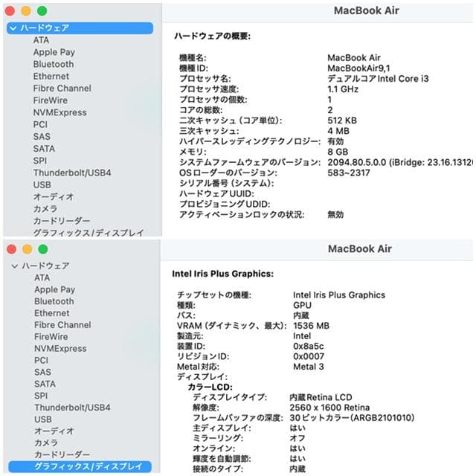Select カードリーダー in the top window sidebar

62,221
